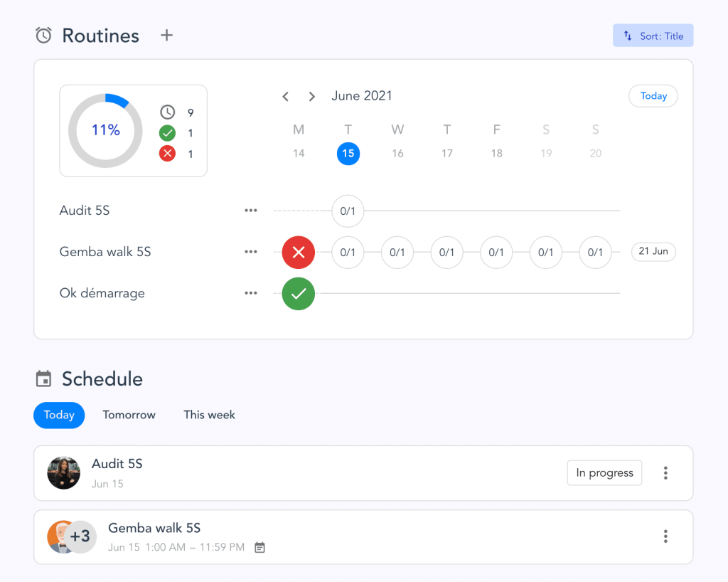
Task: Switch to the This week schedule tab
Action: pyautogui.click(x=209, y=415)
